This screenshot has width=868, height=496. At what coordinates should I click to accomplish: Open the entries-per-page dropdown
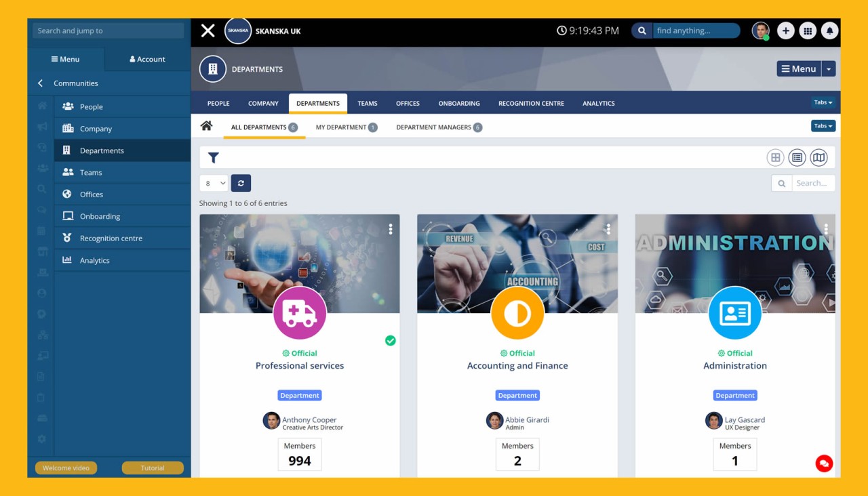pos(214,183)
